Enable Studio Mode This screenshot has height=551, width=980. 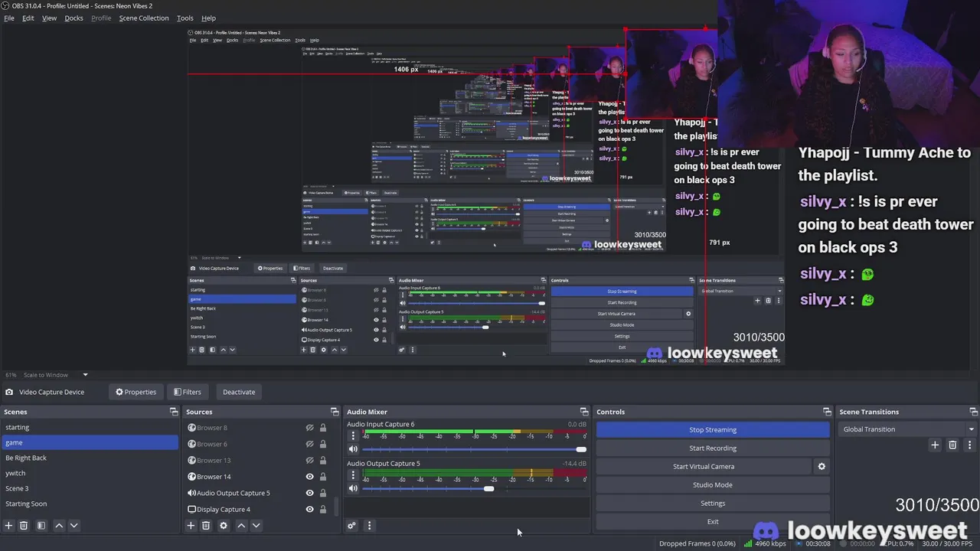(x=713, y=484)
